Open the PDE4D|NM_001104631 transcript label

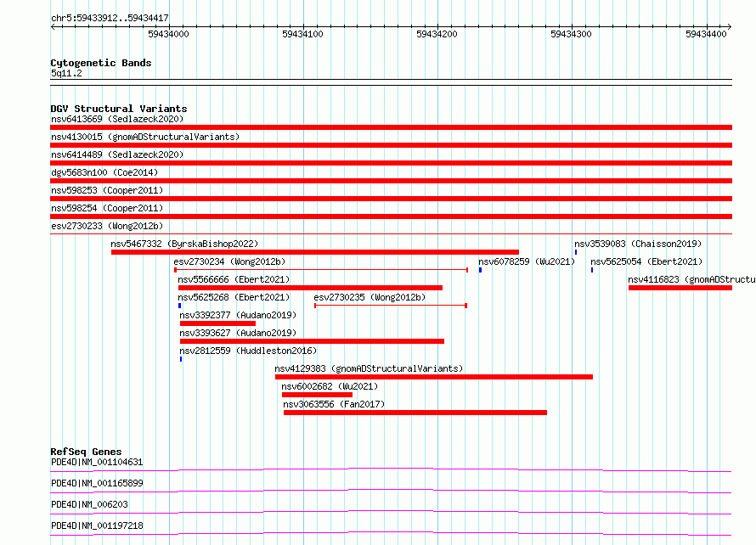tap(97, 462)
